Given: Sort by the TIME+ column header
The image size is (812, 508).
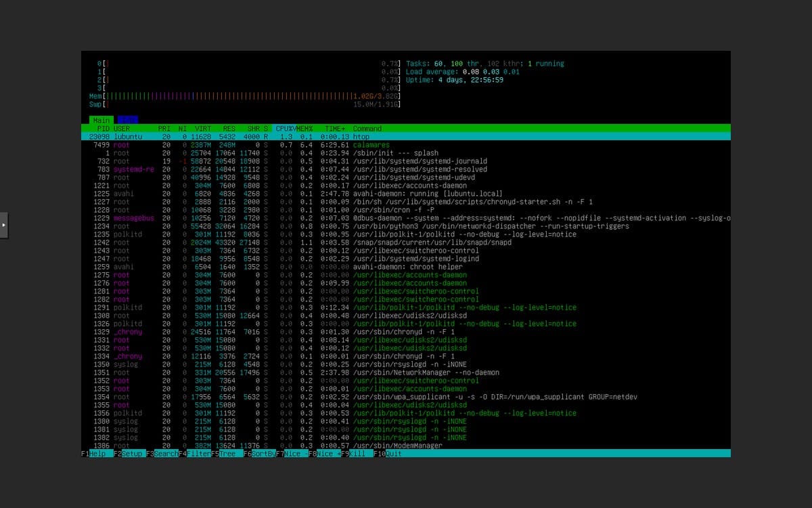Looking at the screenshot, I should coord(335,128).
